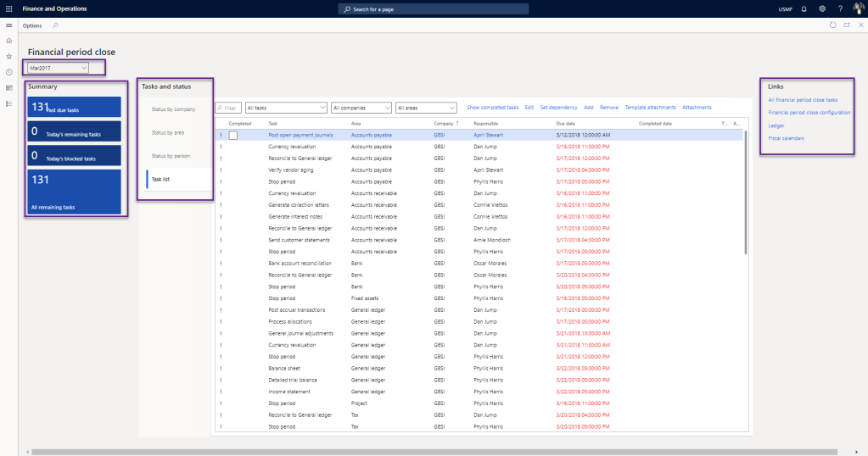Open the Settings gear icon
868x456 pixels.
click(821, 8)
